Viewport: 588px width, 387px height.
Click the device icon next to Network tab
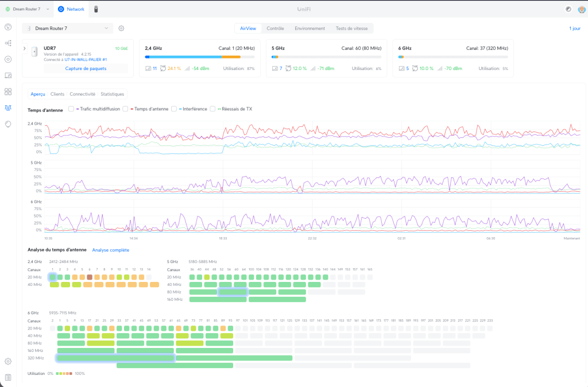pyautogui.click(x=96, y=9)
